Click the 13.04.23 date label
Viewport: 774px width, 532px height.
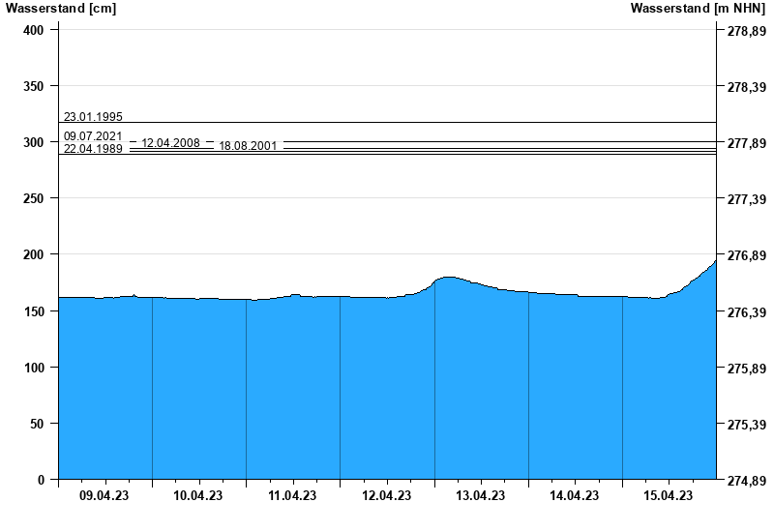click(480, 496)
